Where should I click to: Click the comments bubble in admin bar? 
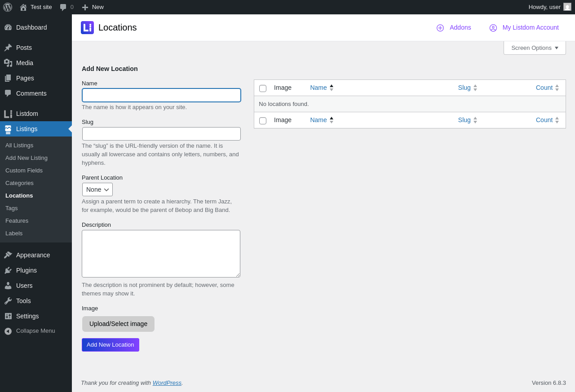pos(63,7)
